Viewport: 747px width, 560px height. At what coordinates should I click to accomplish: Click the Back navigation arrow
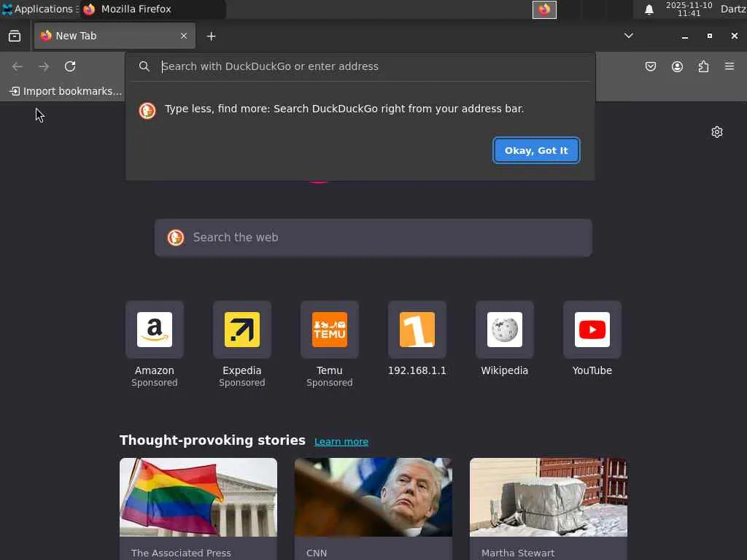[18, 66]
